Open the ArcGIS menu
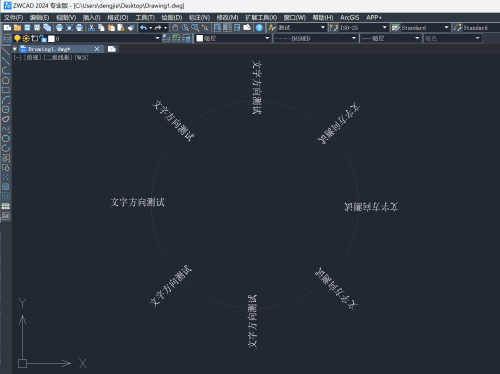The image size is (500, 374). pos(349,17)
